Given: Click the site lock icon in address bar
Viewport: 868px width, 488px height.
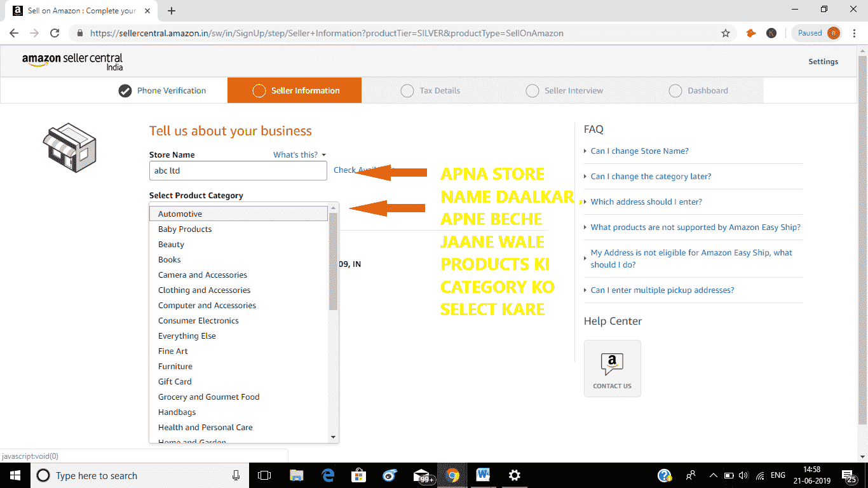Looking at the screenshot, I should (x=80, y=33).
